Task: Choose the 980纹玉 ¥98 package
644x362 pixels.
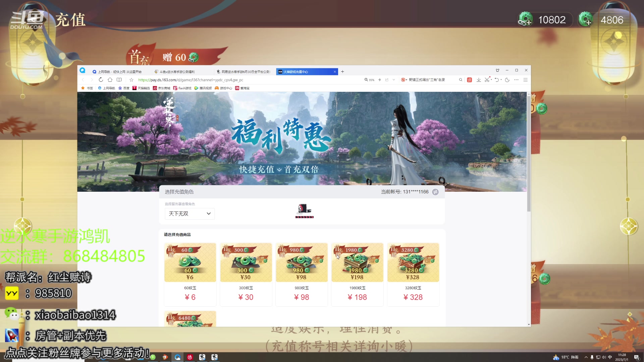Action: coord(302,275)
